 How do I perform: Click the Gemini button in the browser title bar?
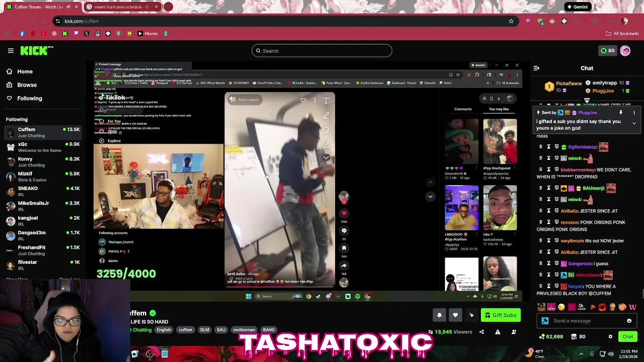click(x=577, y=7)
